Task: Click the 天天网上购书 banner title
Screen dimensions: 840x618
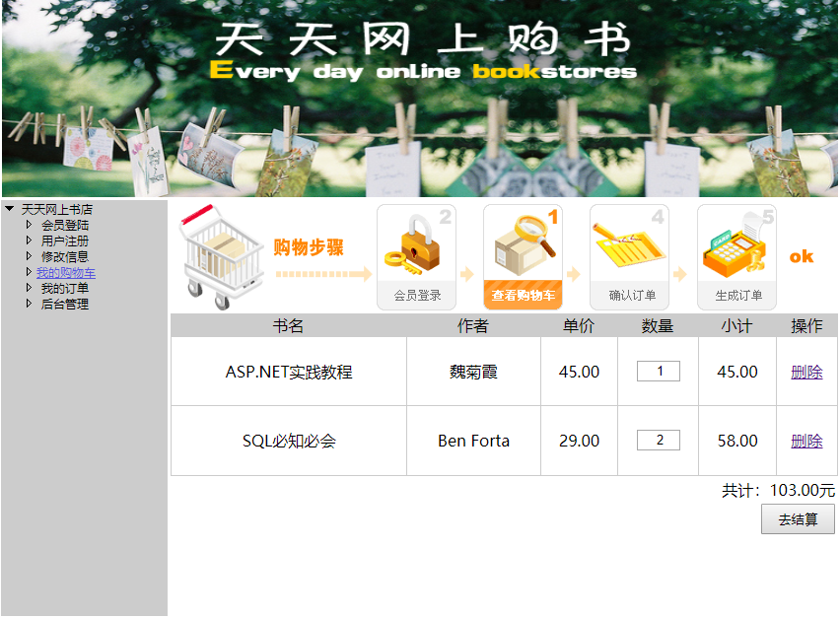Action: 422,41
